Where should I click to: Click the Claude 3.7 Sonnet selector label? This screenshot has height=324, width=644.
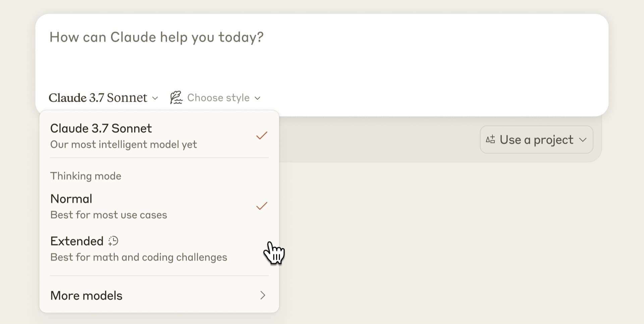(98, 98)
